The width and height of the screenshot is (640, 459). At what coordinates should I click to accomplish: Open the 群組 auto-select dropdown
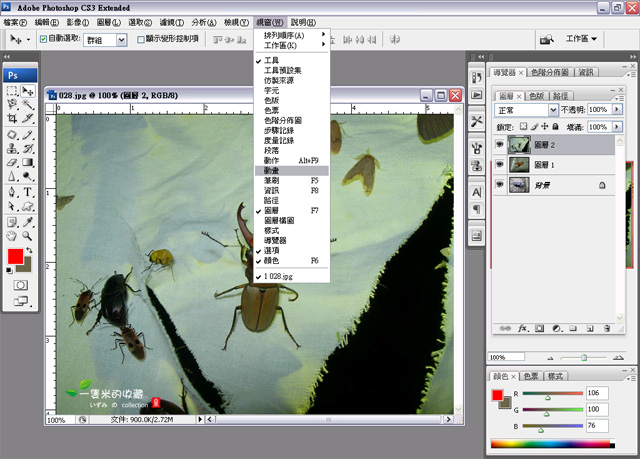point(105,40)
